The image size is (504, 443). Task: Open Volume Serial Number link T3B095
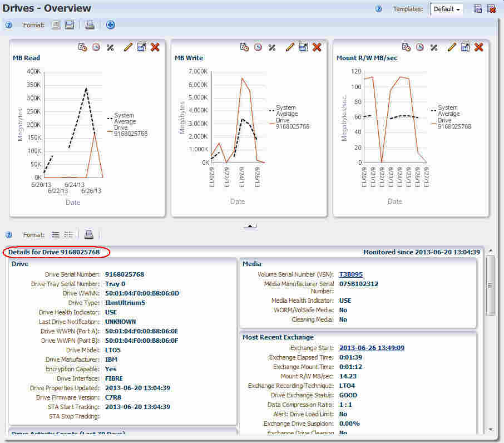pos(351,274)
